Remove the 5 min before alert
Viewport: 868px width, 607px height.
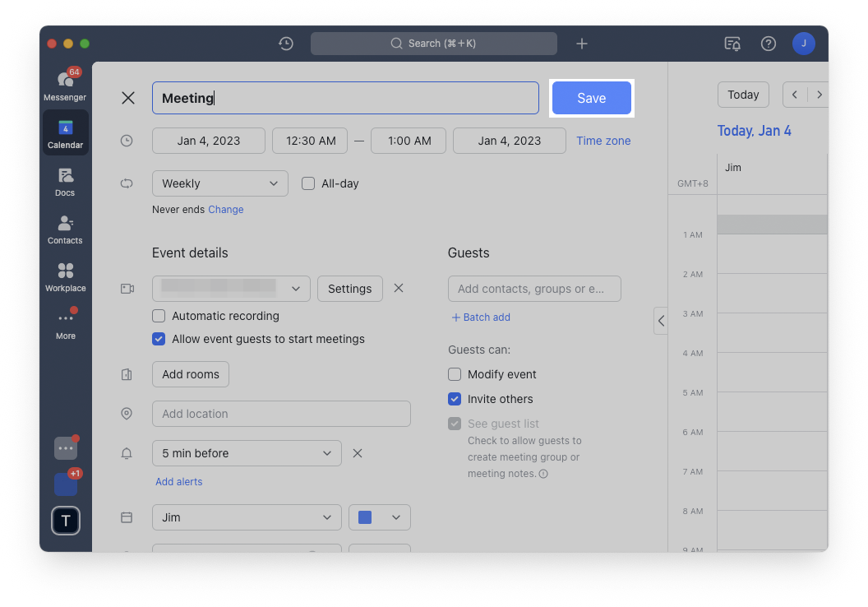(x=358, y=453)
